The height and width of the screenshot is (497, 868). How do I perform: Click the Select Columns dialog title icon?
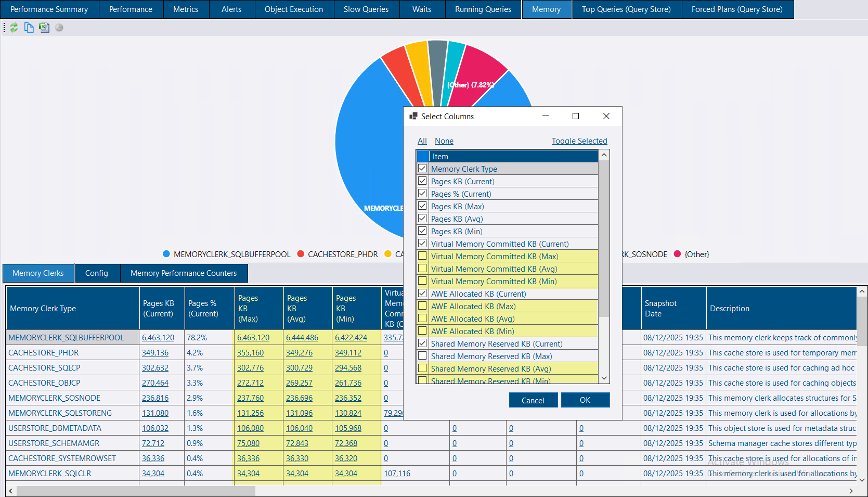(413, 116)
